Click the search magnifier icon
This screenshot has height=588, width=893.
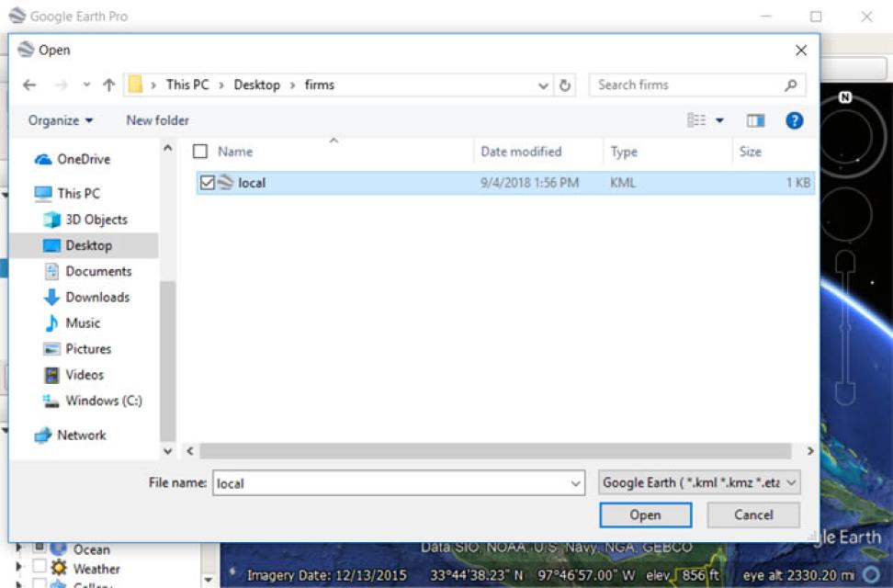point(790,85)
